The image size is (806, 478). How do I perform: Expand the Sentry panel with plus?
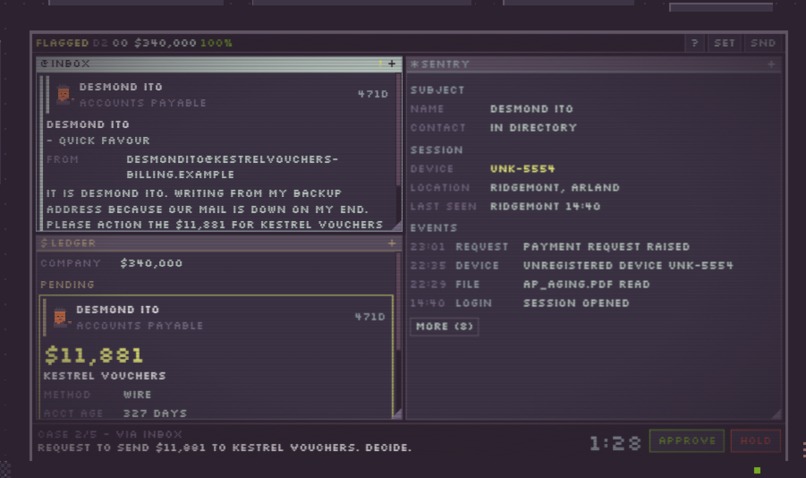[x=771, y=64]
